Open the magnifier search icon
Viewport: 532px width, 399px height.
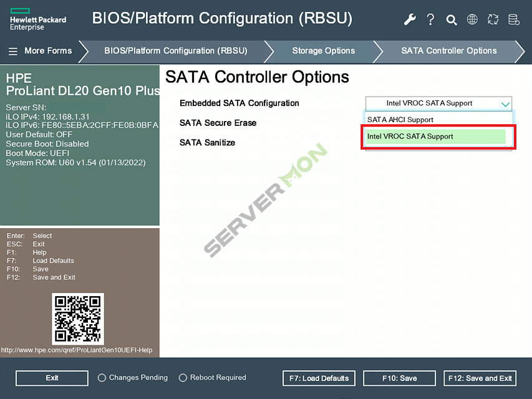(452, 20)
